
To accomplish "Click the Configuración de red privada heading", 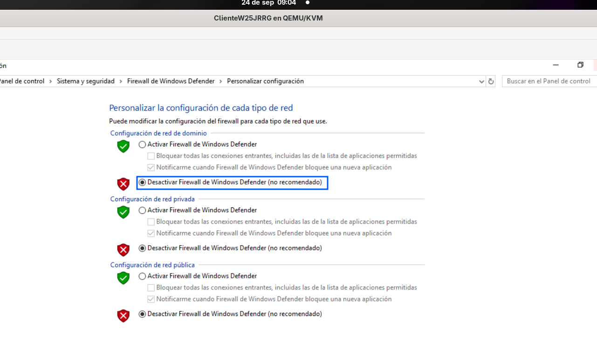I will click(152, 199).
